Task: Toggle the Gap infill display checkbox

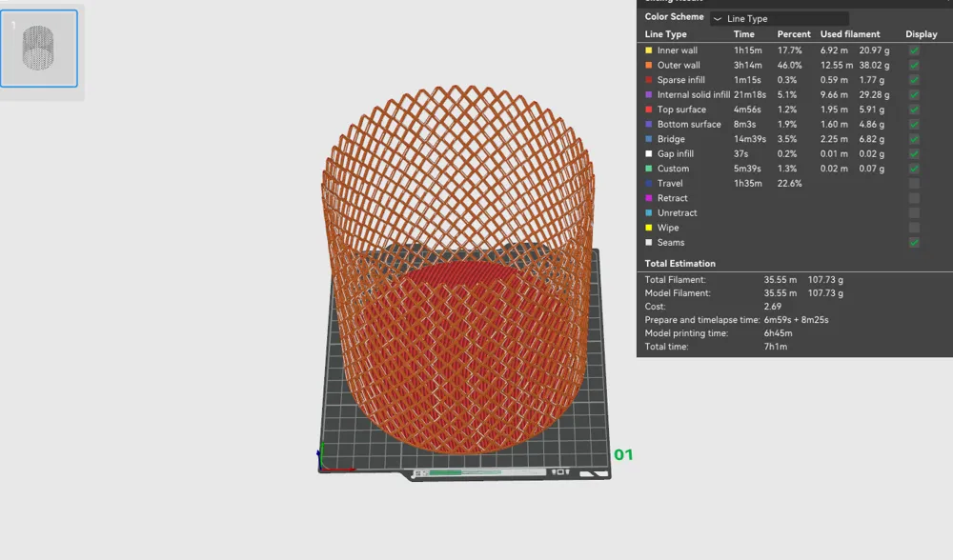Action: tap(914, 153)
